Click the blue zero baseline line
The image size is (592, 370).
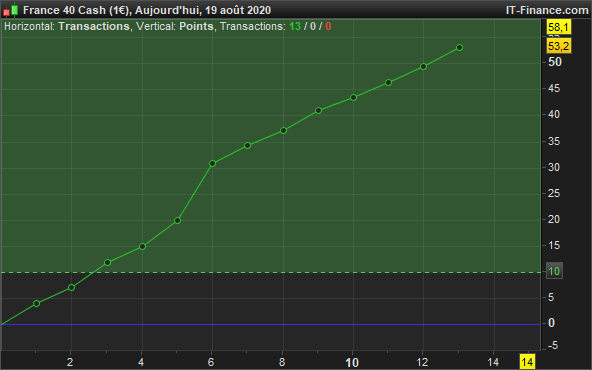click(270, 324)
